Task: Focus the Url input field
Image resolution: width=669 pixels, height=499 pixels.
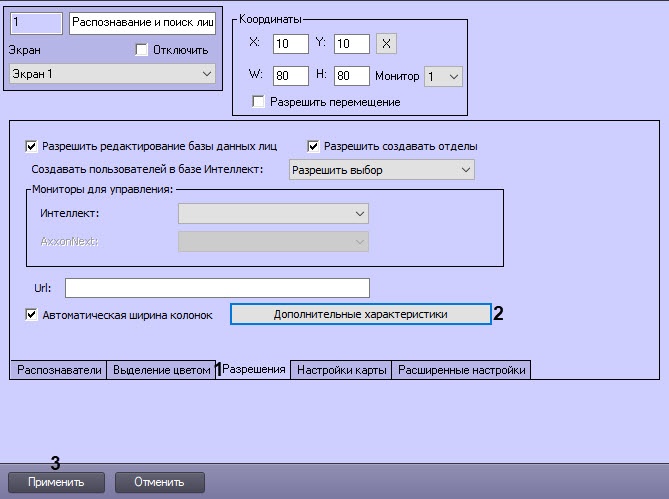Action: [217, 288]
